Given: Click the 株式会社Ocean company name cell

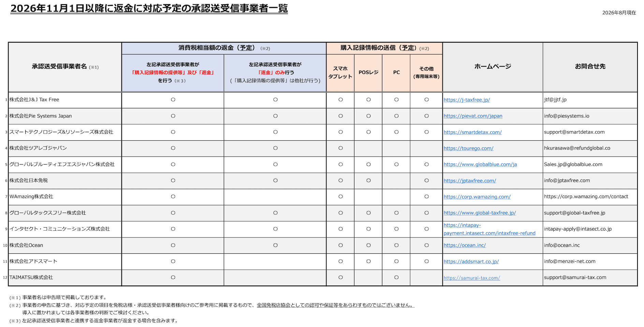Looking at the screenshot, I should pos(65,245).
